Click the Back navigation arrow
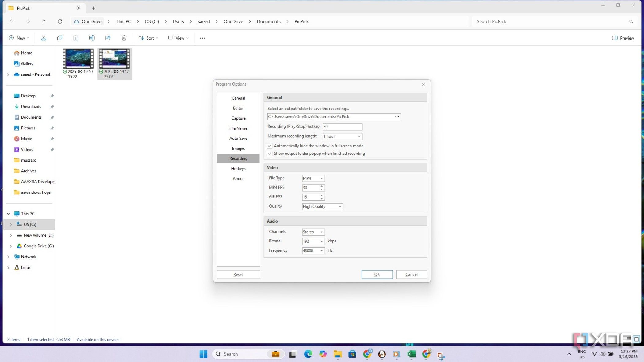The height and width of the screenshot is (362, 644). coord(12,21)
